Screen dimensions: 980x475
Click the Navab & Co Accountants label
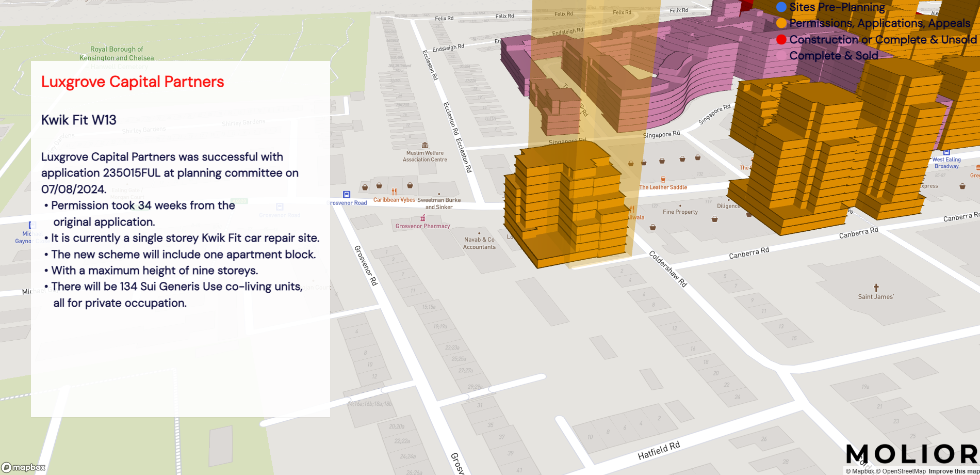tap(479, 243)
